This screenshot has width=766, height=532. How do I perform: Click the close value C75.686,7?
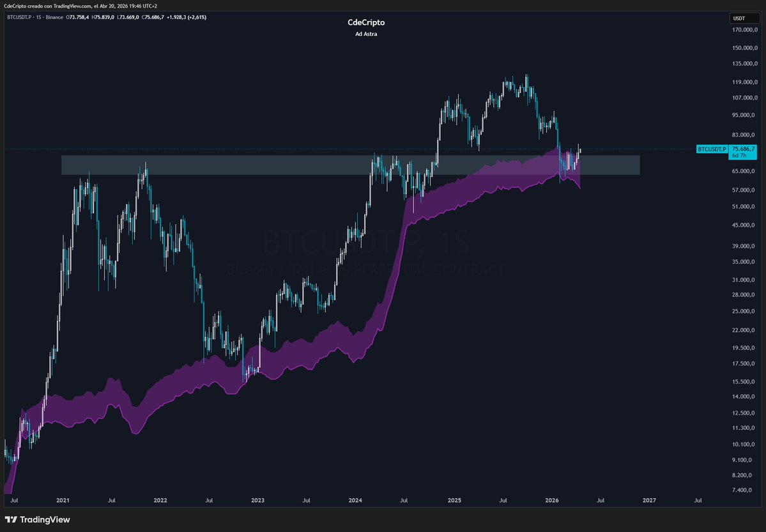153,17
